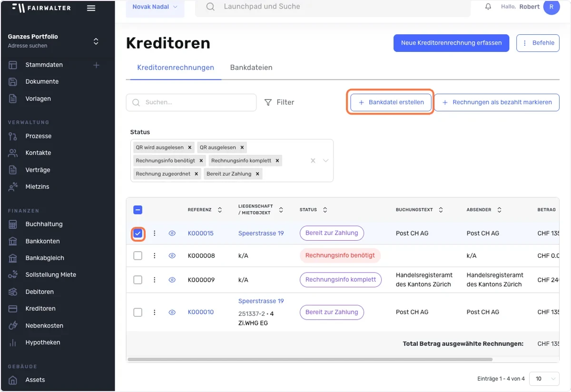The height and width of the screenshot is (392, 571).
Task: Open the Bankabgleich sidebar icon
Action: point(13,258)
